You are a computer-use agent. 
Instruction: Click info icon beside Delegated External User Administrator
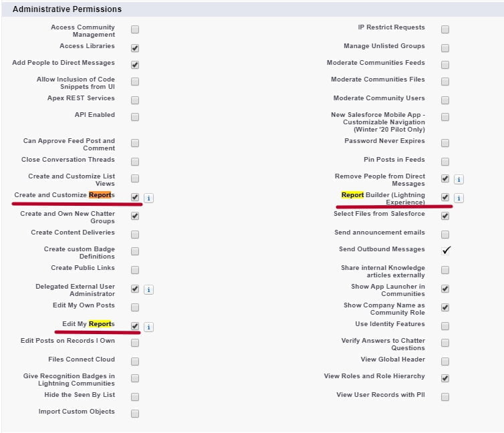pyautogui.click(x=148, y=290)
